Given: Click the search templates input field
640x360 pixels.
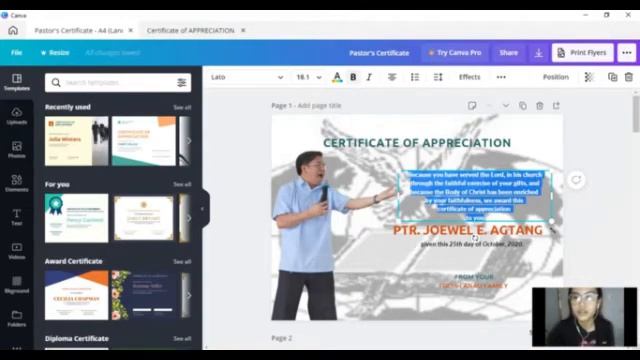Looking at the screenshot, I should tap(118, 83).
